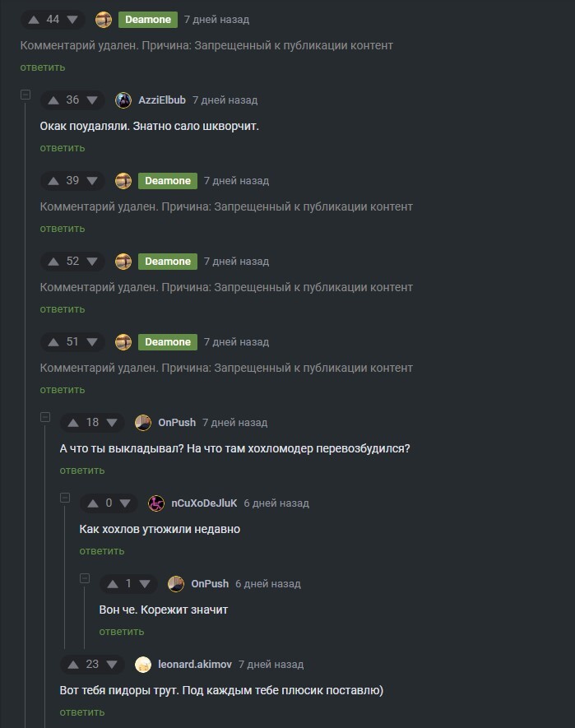This screenshot has height=728, width=575.
Task: Open nCuXoDeJluK avatar image
Action: [156, 503]
